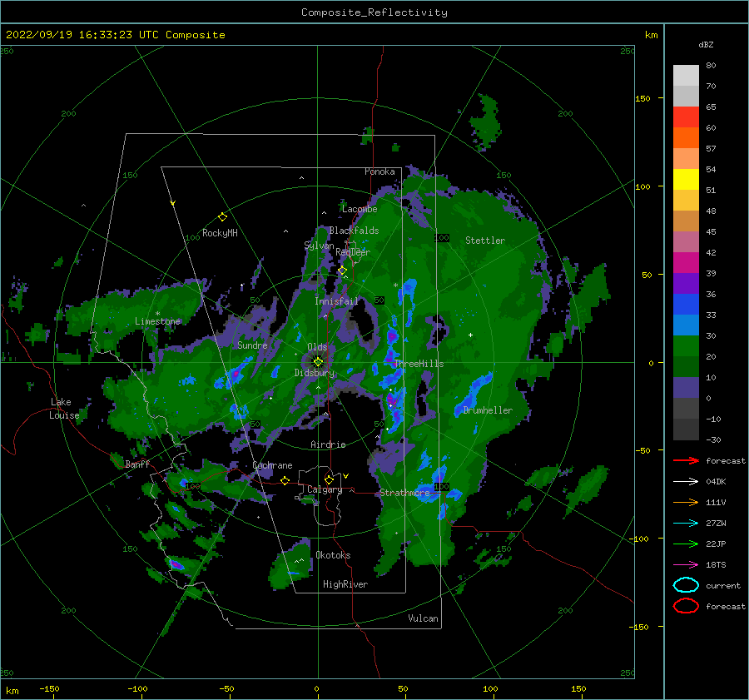Click the cyan current ellipse legend icon
749x700 pixels.
tap(686, 585)
